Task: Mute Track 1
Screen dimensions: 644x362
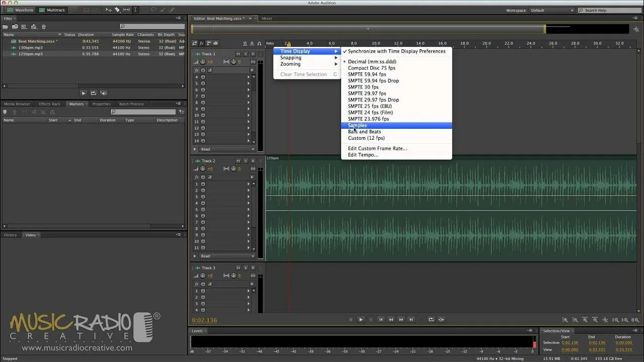Action: click(x=238, y=54)
